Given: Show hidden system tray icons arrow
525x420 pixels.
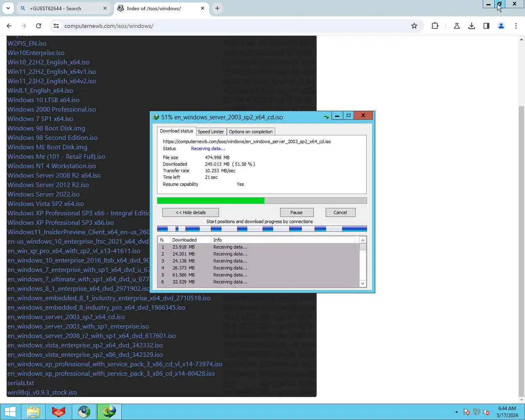Looking at the screenshot, I should tap(457, 412).
